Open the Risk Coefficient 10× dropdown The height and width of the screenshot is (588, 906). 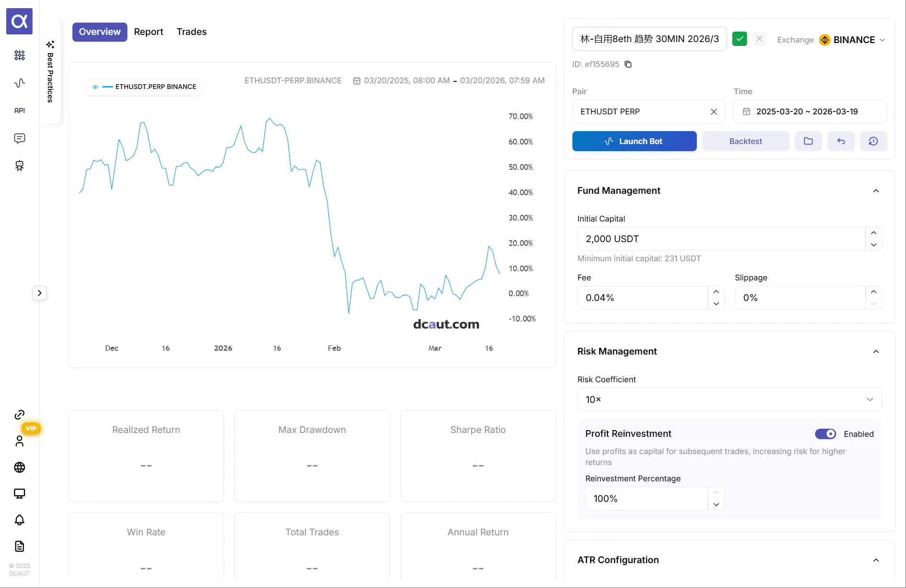(x=729, y=399)
